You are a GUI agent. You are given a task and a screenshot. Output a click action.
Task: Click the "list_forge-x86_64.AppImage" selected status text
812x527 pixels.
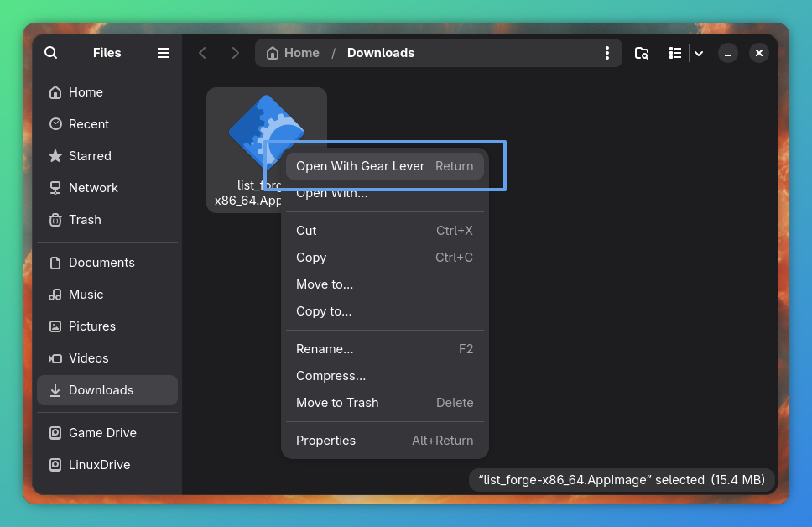coord(622,480)
